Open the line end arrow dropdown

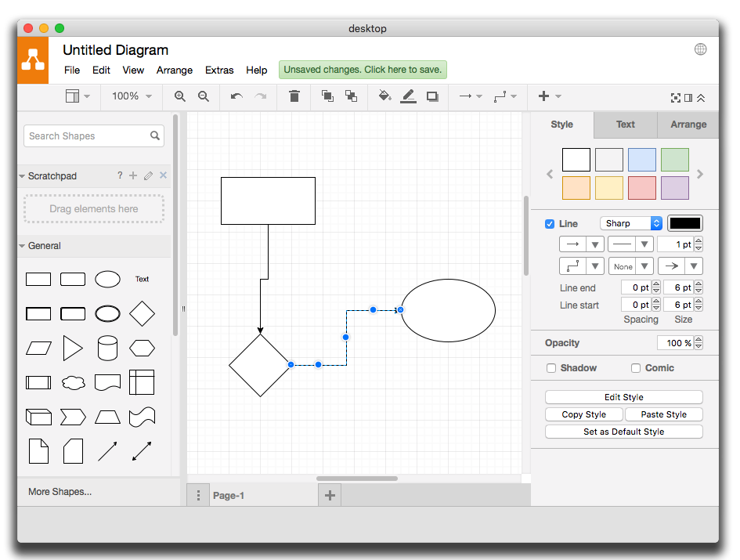[x=680, y=266]
